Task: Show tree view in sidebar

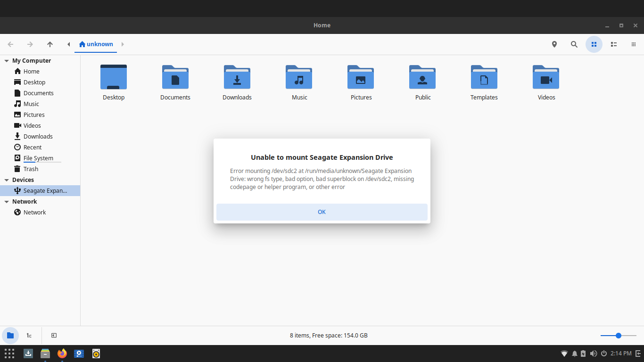Action: pyautogui.click(x=29, y=336)
